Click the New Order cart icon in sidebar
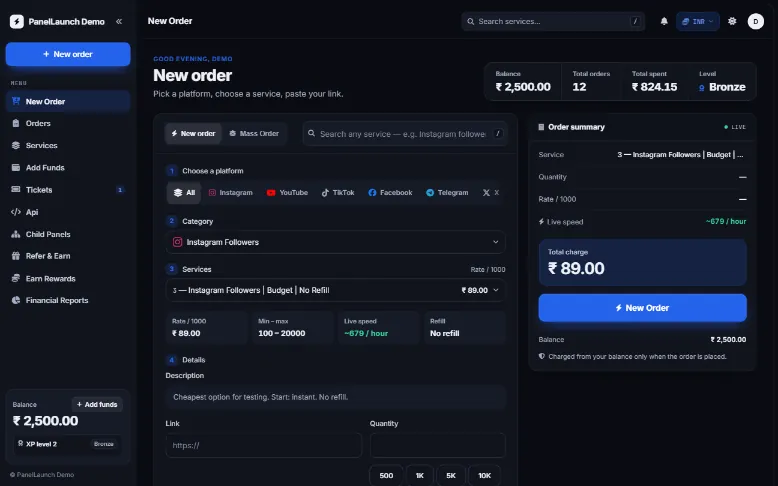Image resolution: width=778 pixels, height=486 pixels. point(16,101)
